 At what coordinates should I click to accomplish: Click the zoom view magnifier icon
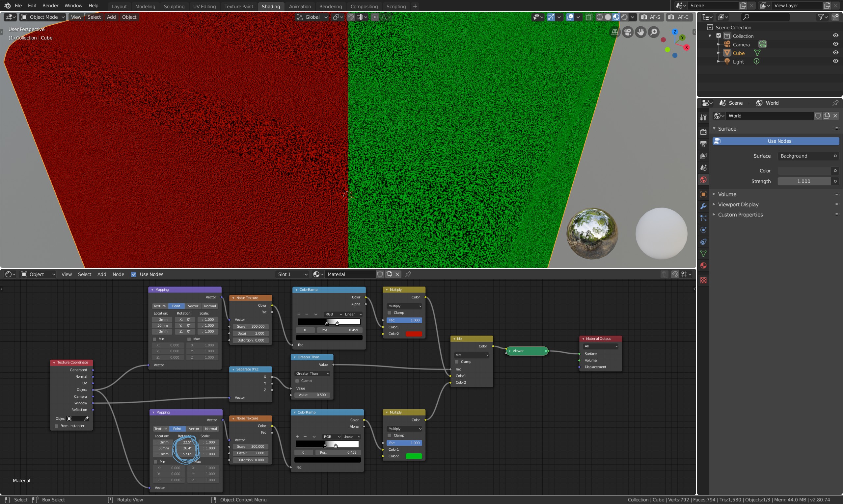click(x=653, y=32)
